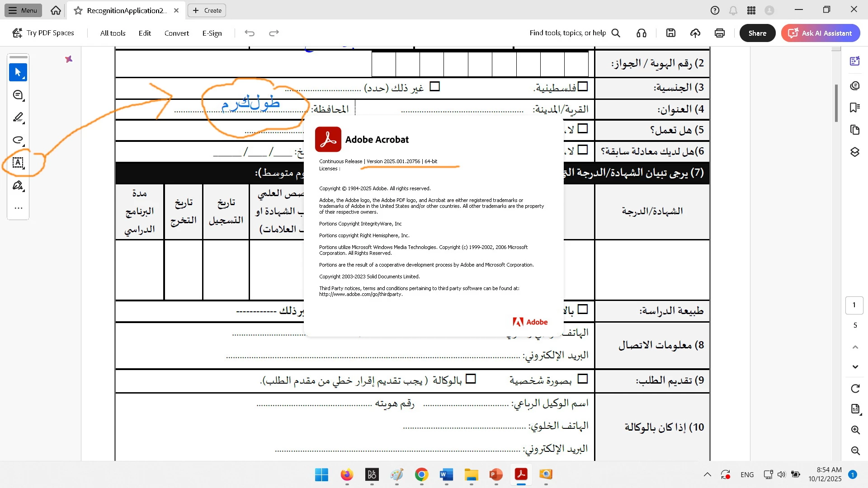868x488 pixels.
Task: Open the bookmarks panel icon
Action: [854, 108]
